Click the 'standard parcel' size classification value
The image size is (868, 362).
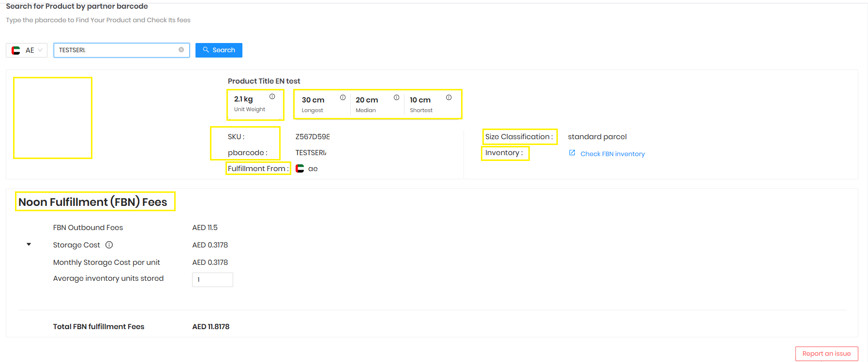pos(597,137)
